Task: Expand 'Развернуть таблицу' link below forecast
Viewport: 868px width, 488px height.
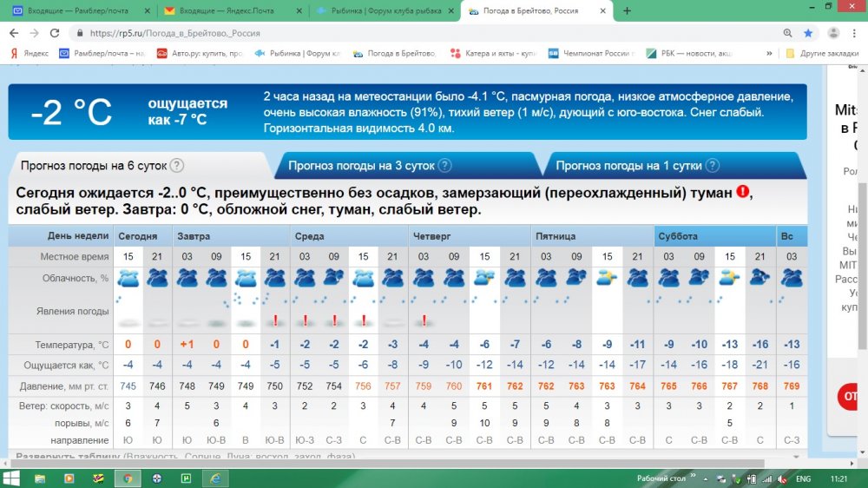Action: [x=184, y=456]
